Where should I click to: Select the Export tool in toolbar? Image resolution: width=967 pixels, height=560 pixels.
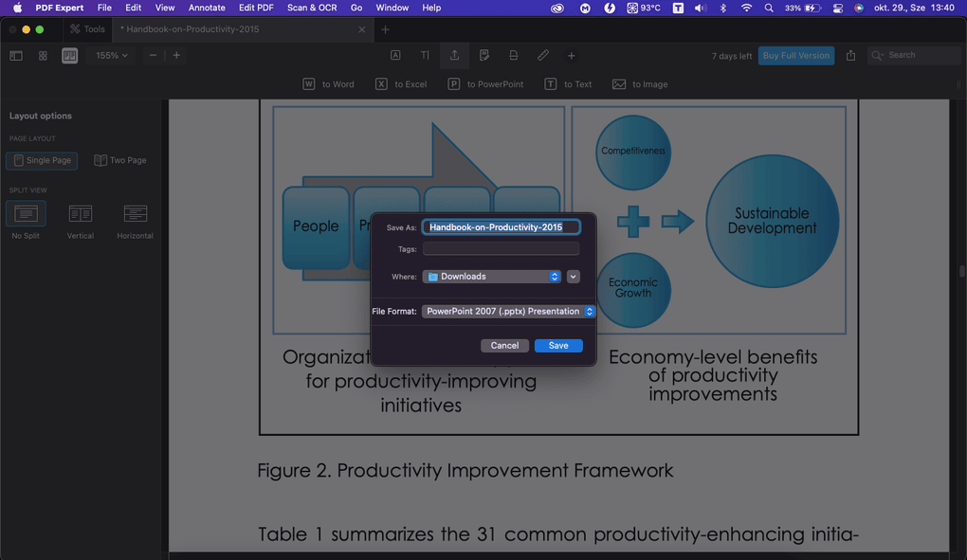[x=454, y=56]
